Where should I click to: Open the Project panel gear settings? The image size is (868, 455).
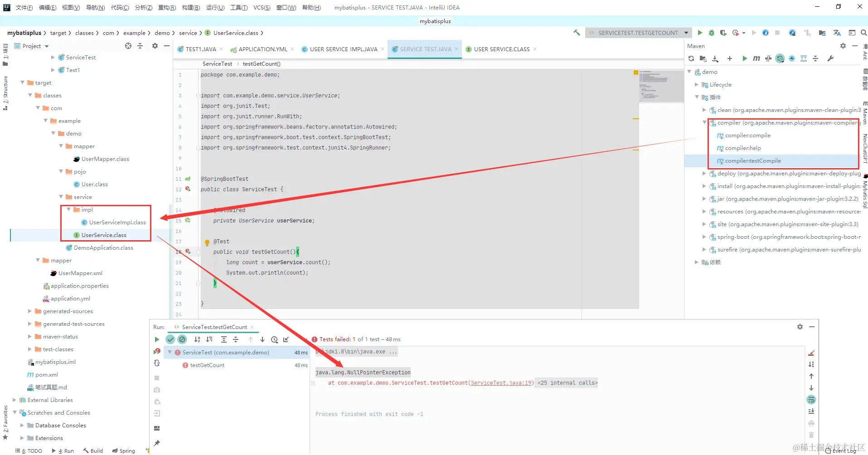(155, 46)
